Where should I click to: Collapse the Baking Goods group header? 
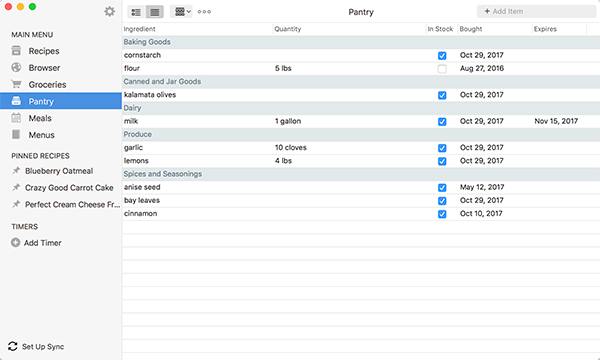pos(361,42)
